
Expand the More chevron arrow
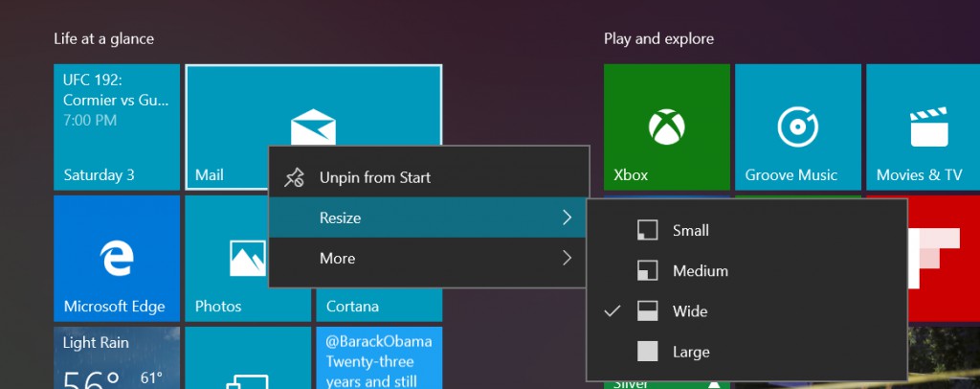point(567,259)
